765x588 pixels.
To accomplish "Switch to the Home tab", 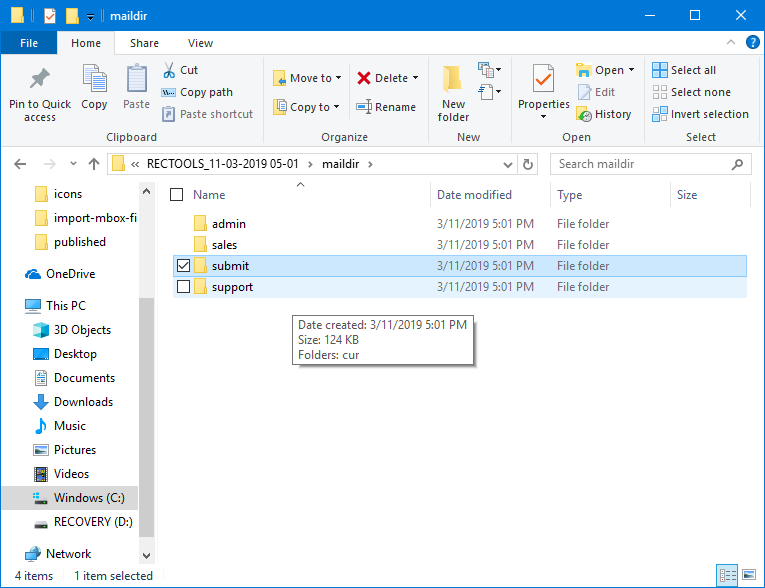I will 86,43.
